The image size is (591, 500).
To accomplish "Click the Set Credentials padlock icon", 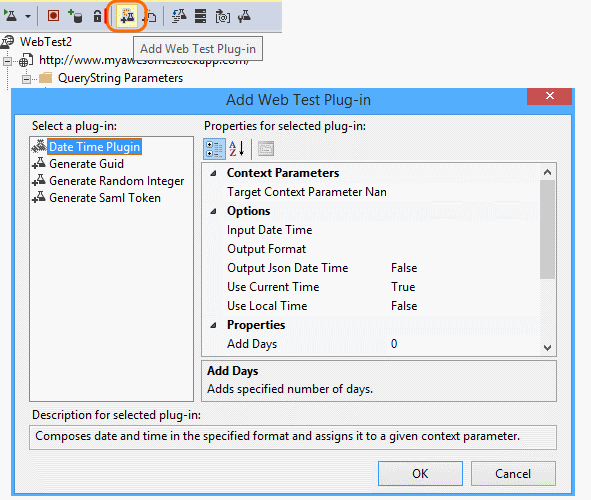I will point(97,16).
